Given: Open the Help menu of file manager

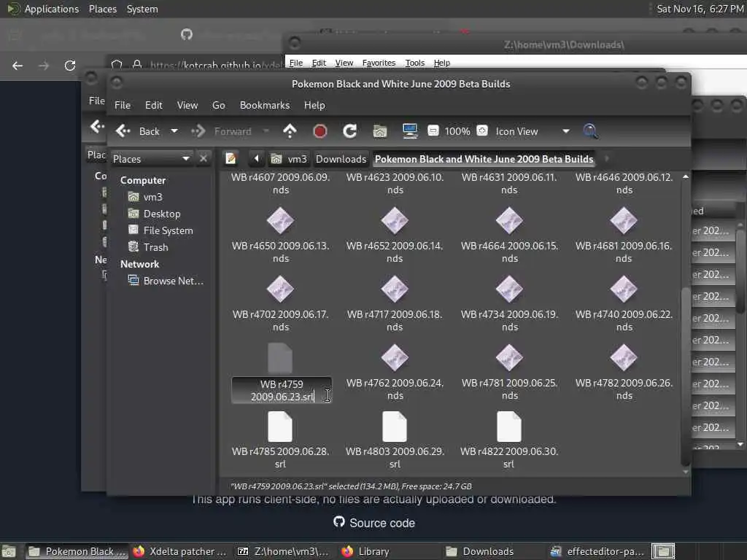Looking at the screenshot, I should (x=314, y=105).
